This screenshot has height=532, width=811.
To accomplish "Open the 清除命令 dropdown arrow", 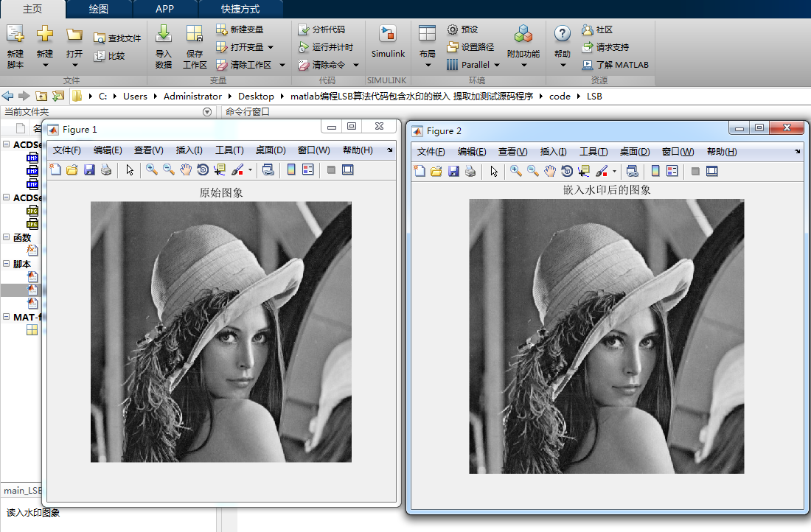I will [x=356, y=65].
